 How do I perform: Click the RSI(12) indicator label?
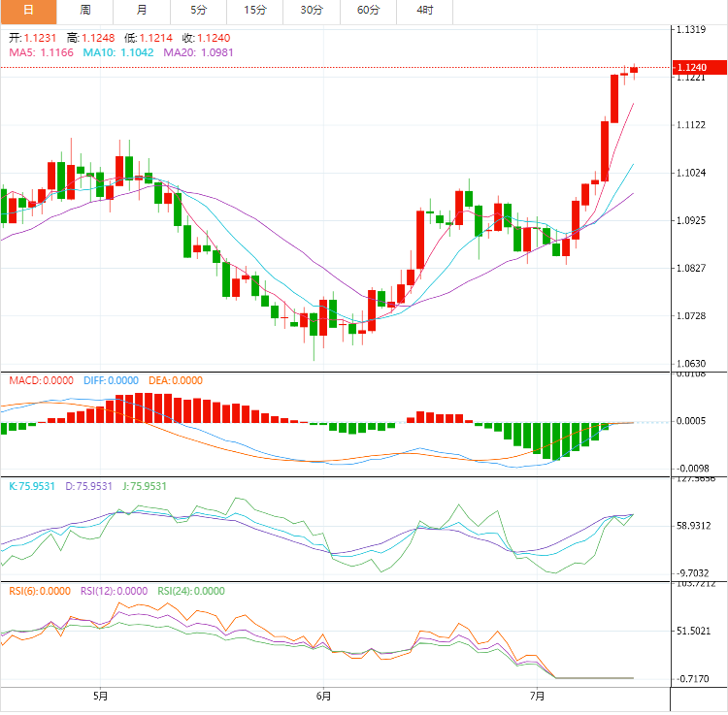point(114,591)
